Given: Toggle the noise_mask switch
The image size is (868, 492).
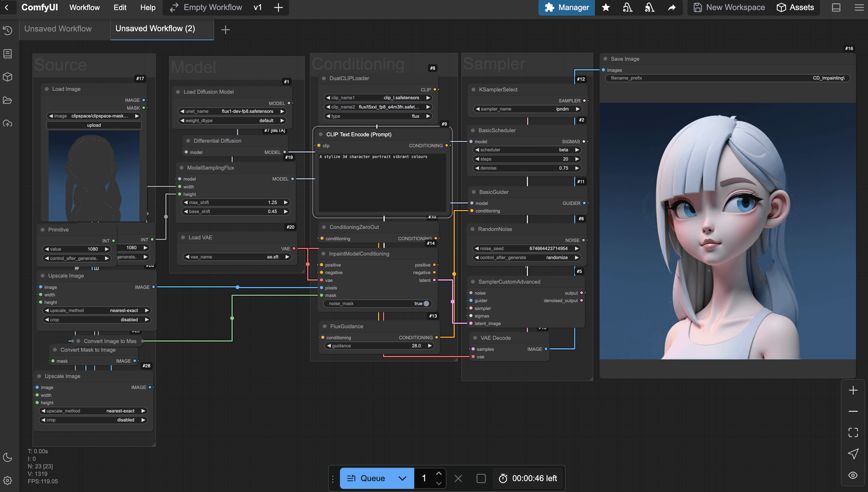Looking at the screenshot, I should pyautogui.click(x=426, y=304).
